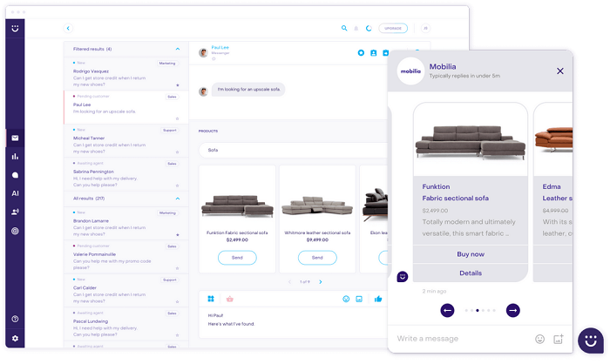Attach image in Mobilia widget

point(559,339)
